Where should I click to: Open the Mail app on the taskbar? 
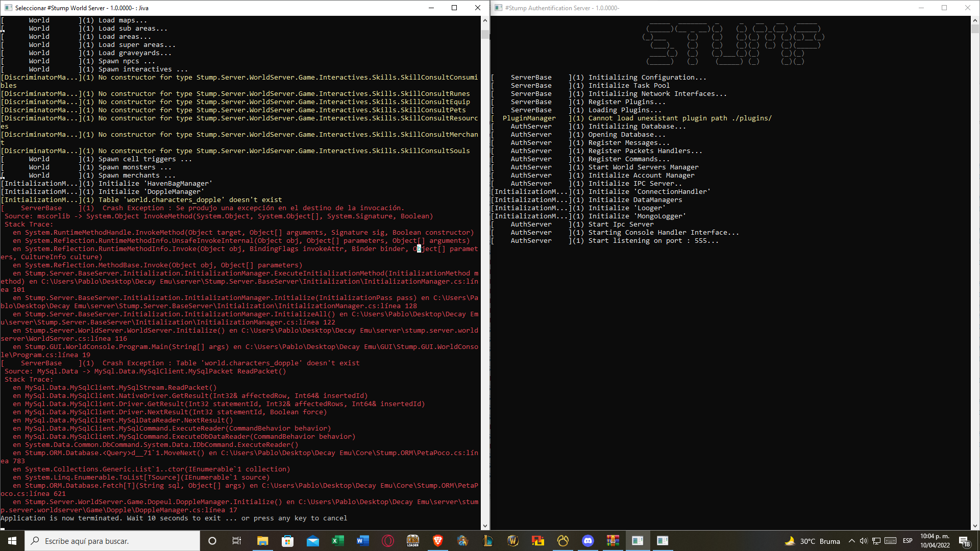tap(312, 541)
